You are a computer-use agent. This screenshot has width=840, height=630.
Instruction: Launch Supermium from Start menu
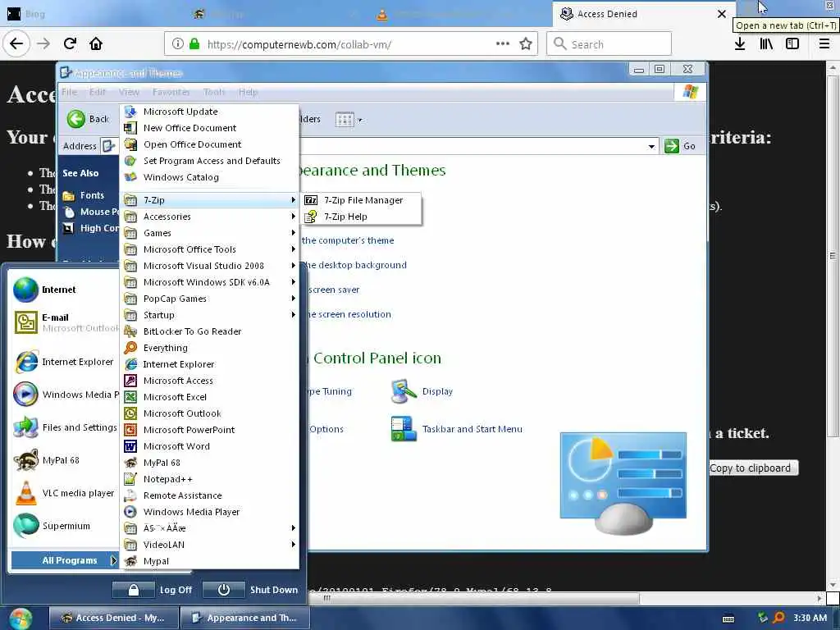pyautogui.click(x=64, y=526)
